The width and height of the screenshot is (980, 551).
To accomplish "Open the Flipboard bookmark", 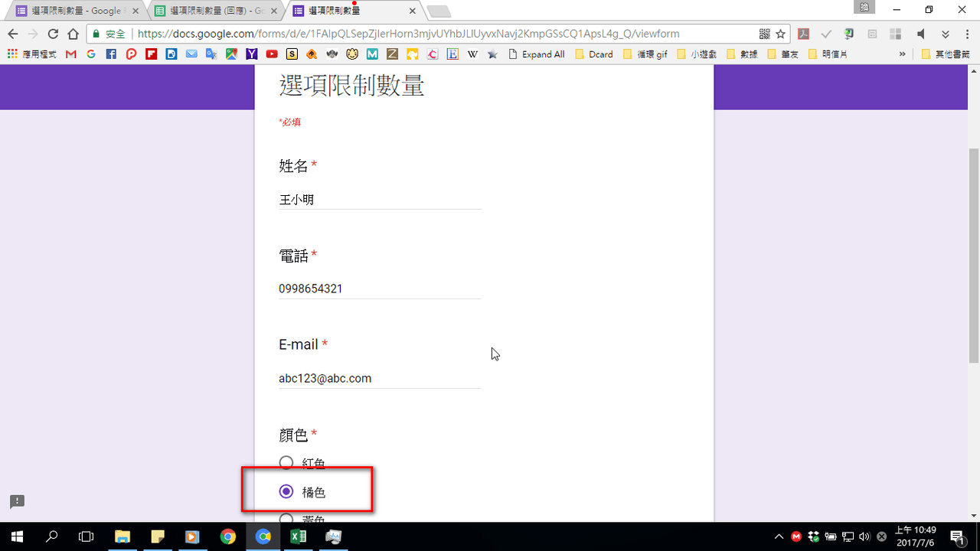I will click(x=152, y=54).
